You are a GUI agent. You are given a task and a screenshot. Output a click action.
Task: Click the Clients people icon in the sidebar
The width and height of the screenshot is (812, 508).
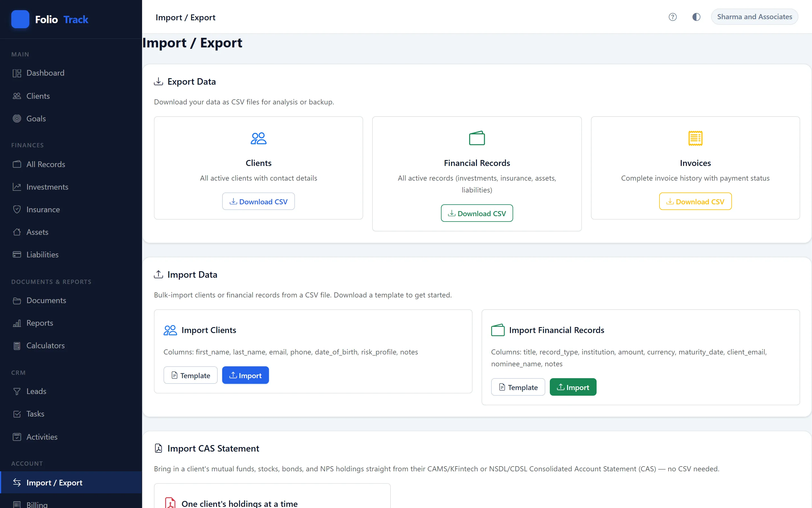coord(17,96)
